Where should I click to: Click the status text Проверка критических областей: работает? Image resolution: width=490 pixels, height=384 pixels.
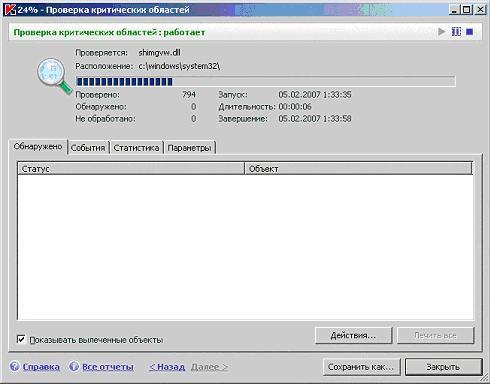coord(109,32)
